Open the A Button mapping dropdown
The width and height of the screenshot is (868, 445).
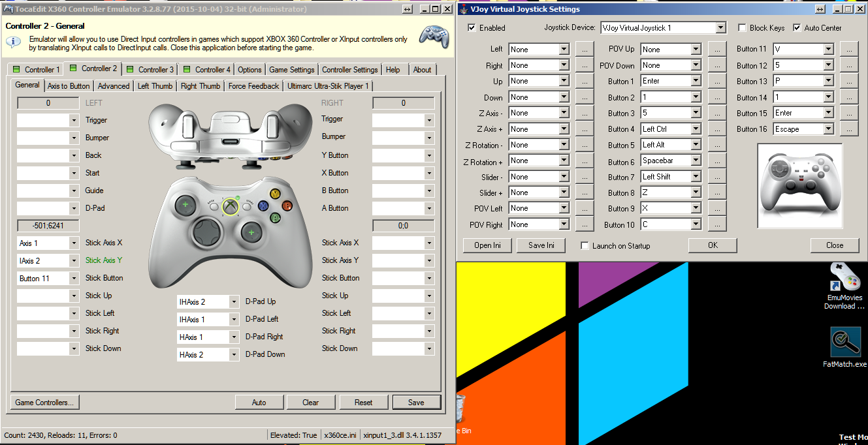pos(429,209)
